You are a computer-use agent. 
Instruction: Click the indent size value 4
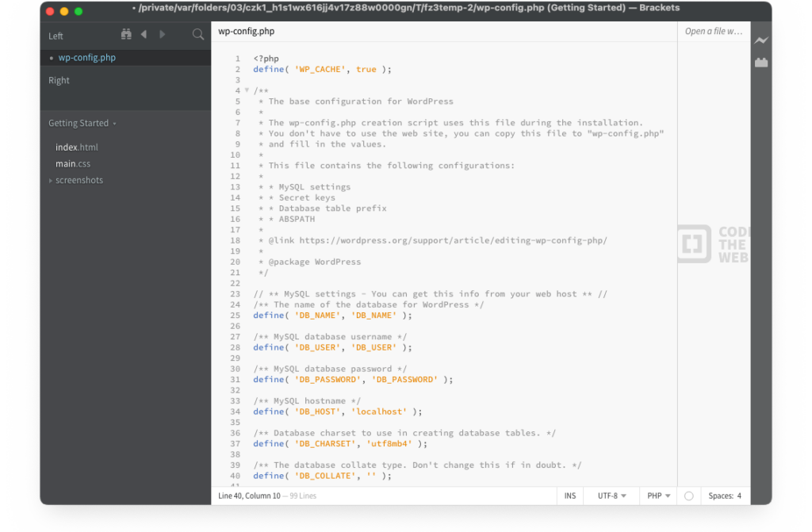(x=739, y=496)
